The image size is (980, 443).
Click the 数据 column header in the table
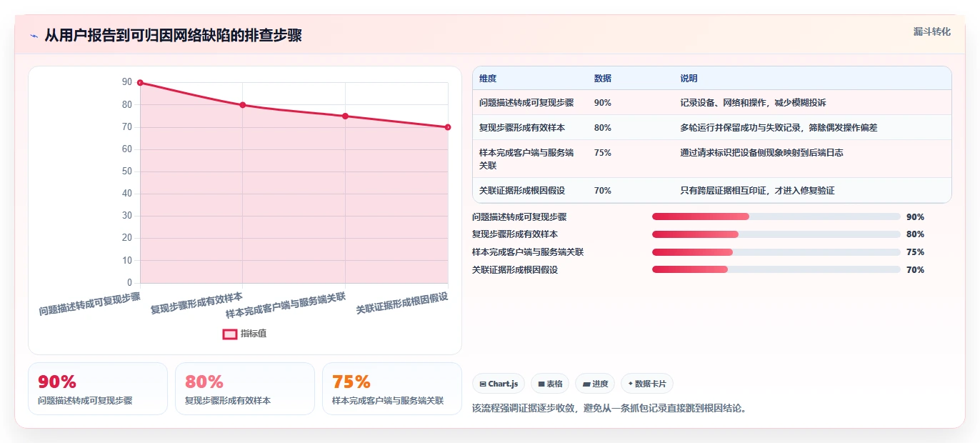pyautogui.click(x=603, y=79)
